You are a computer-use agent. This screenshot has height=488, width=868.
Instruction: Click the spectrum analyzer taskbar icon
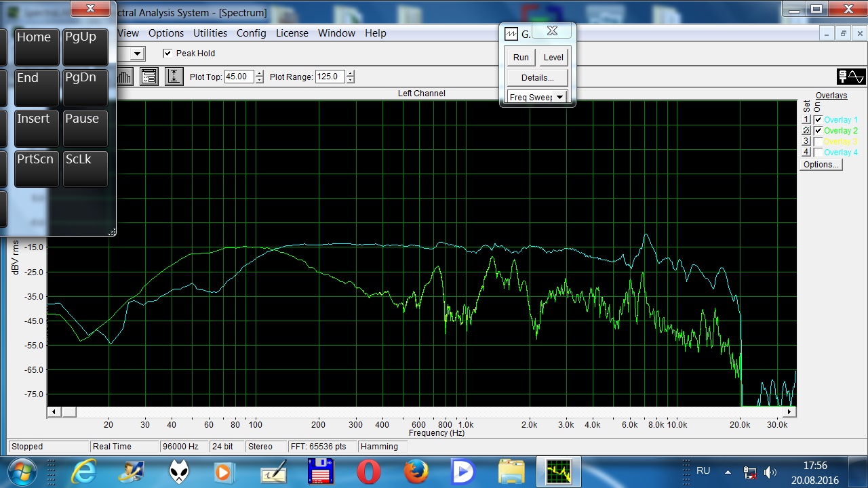click(559, 471)
